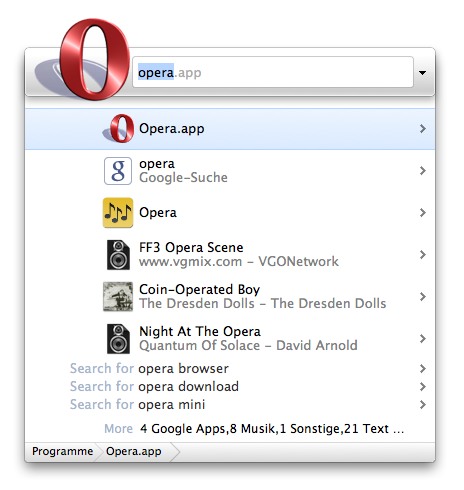The height and width of the screenshot is (490, 464).
Task: Expand the 'opera download' suggestion chevron
Action: pos(423,386)
